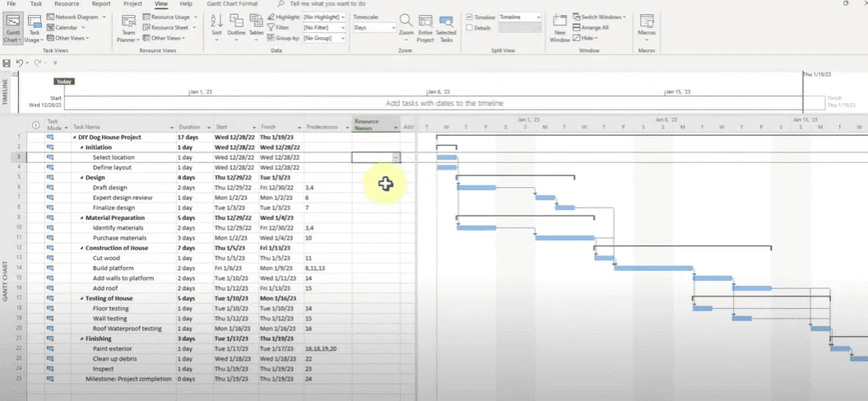Image resolution: width=868 pixels, height=401 pixels.
Task: Click the Add New Column header
Action: point(409,127)
